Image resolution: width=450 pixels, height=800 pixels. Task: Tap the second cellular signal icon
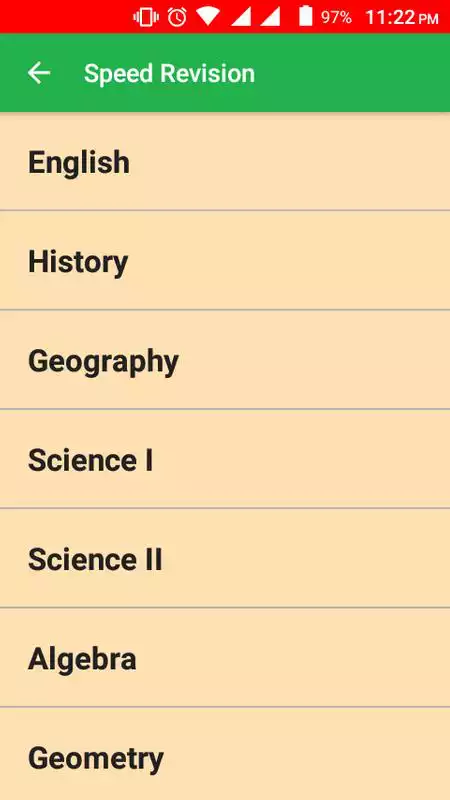(x=270, y=16)
